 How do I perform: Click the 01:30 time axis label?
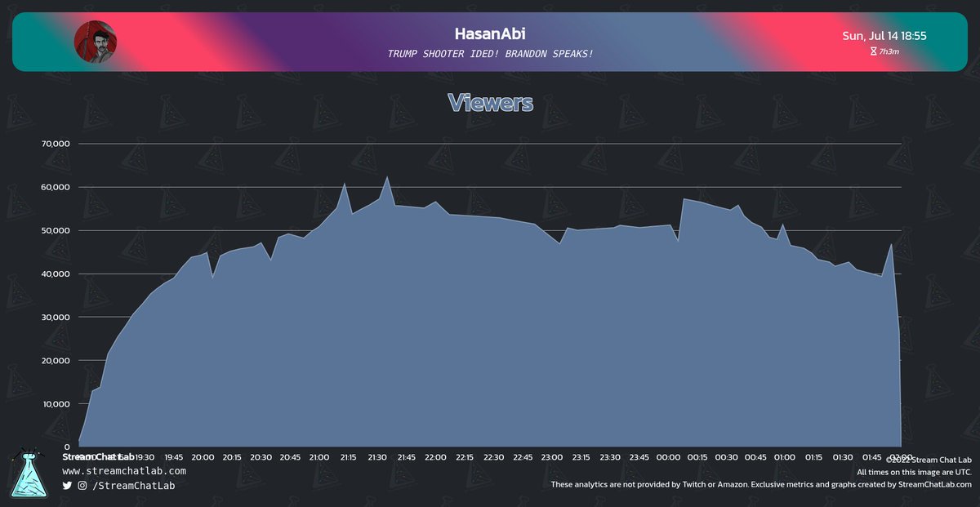(843, 457)
